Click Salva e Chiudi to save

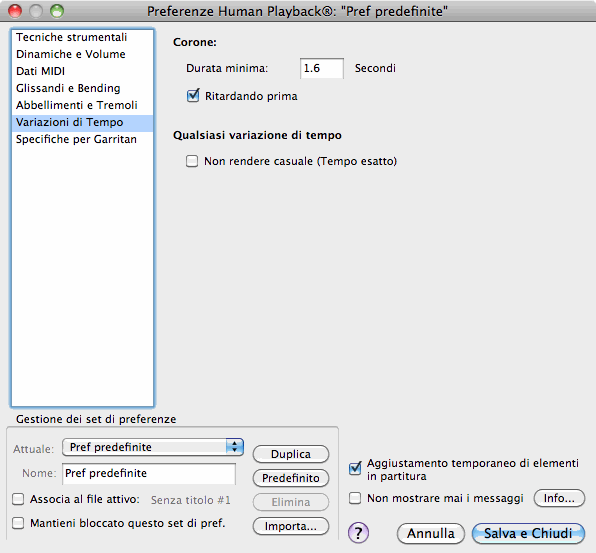tap(528, 533)
